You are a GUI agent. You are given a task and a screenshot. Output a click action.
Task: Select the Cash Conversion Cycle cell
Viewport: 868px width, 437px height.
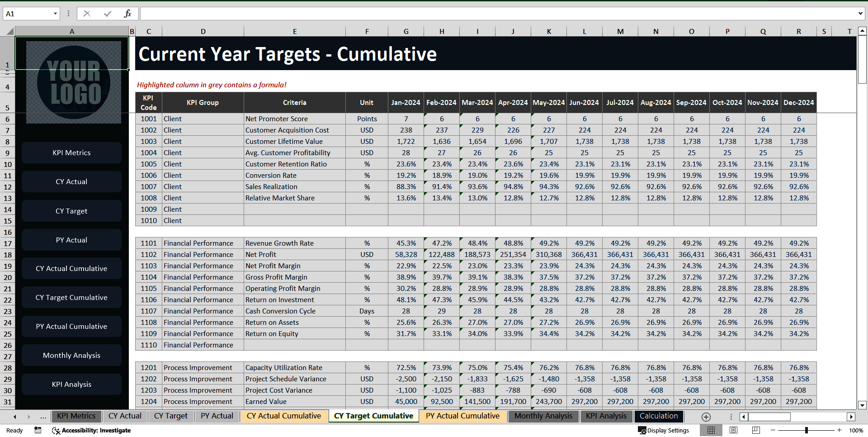295,311
